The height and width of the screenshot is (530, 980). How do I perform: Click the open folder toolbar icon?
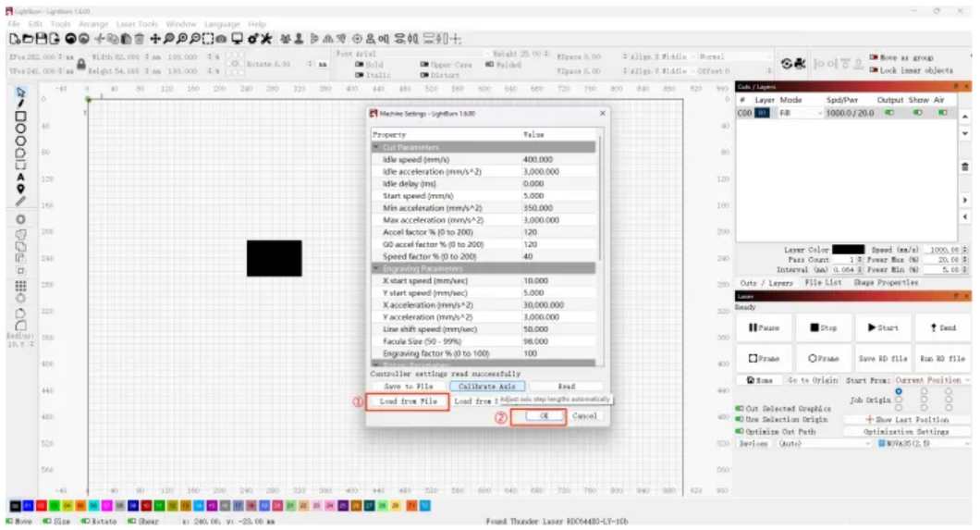[x=28, y=39]
